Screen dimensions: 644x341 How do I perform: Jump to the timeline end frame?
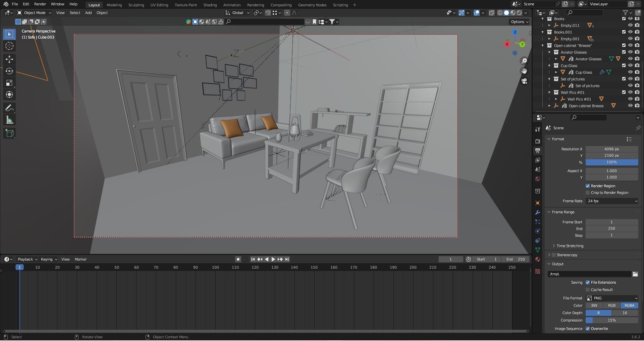tap(287, 259)
